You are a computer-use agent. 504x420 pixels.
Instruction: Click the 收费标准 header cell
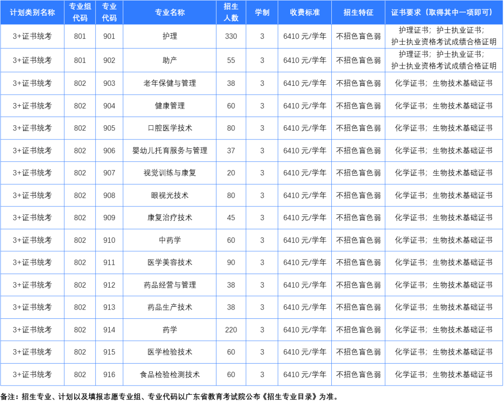pyautogui.click(x=305, y=13)
